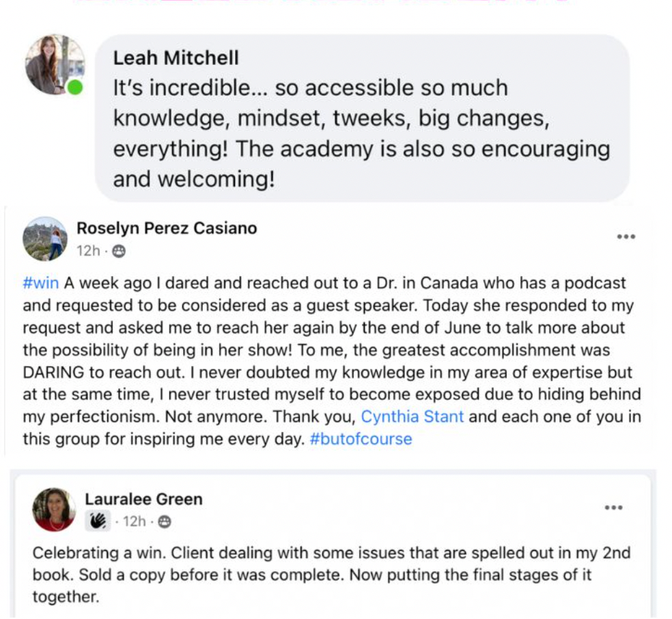The width and height of the screenshot is (672, 619).
Task: Open Leah Mitchell's profile from her name
Action: 176,58
